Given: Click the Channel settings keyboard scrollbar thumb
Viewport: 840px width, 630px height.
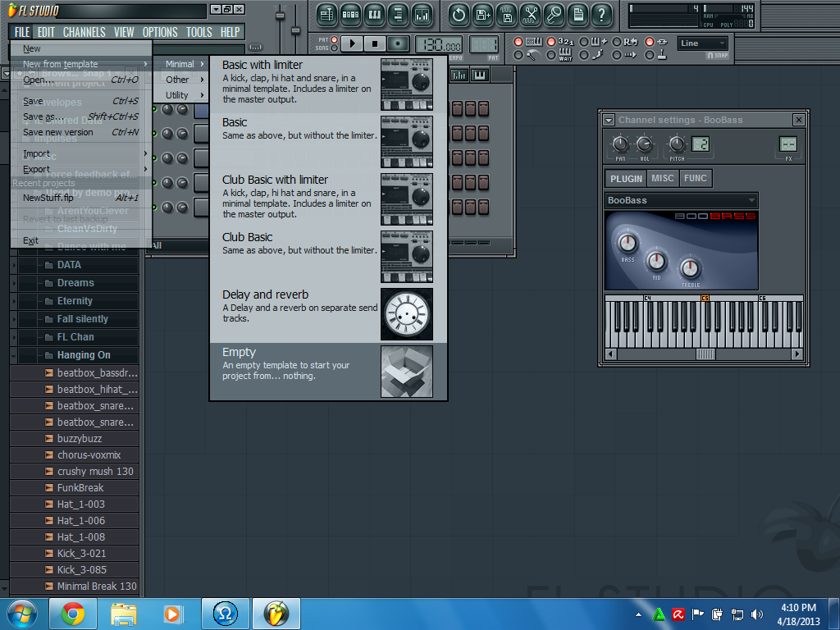Looking at the screenshot, I should pyautogui.click(x=705, y=354).
